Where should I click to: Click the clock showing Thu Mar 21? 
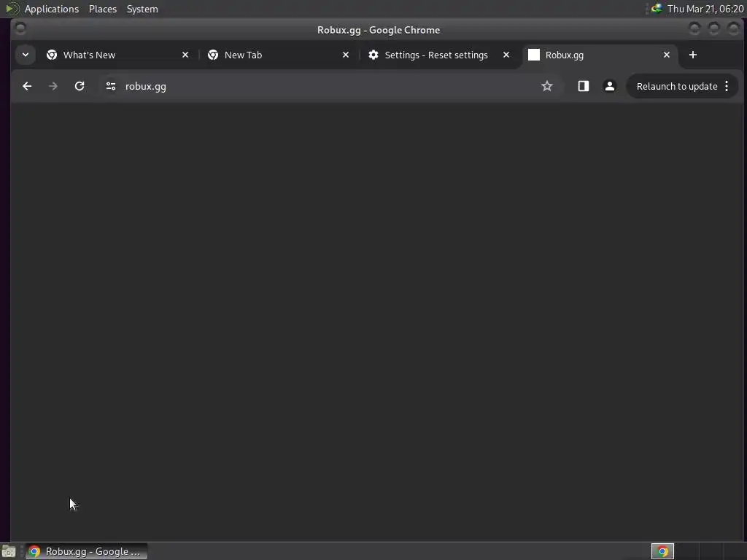[x=705, y=9]
